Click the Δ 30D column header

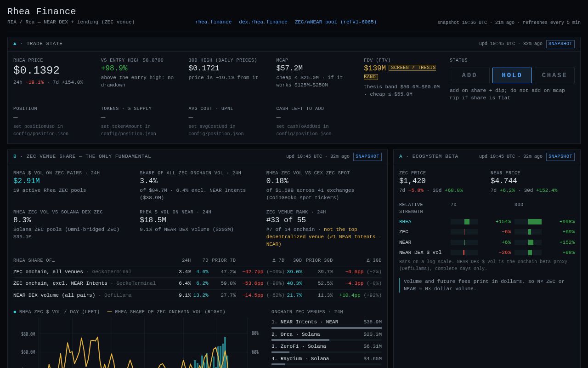(374, 260)
